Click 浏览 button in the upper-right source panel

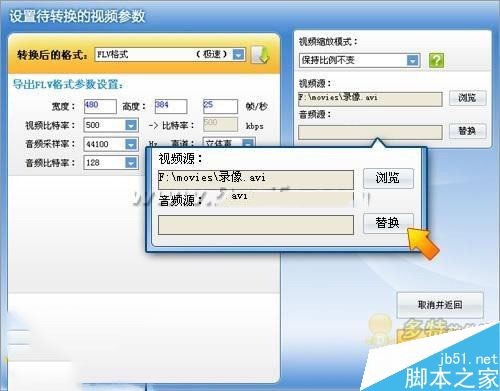(x=467, y=98)
